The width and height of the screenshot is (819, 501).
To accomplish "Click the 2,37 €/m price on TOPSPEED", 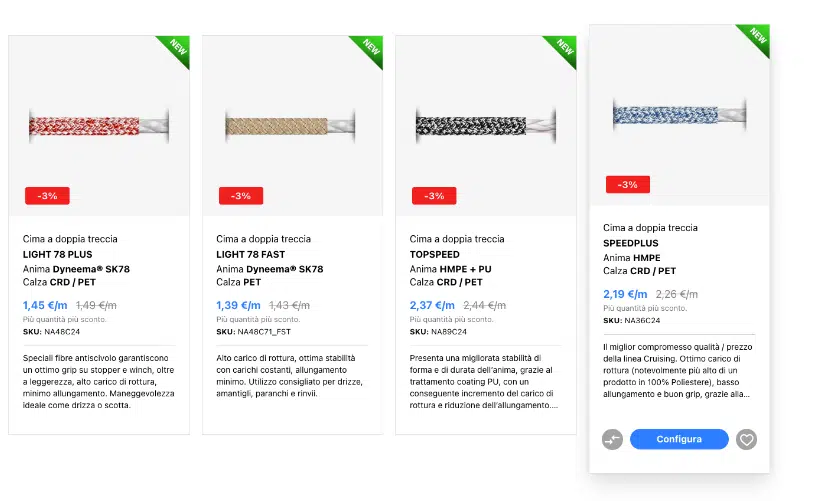I will (x=432, y=305).
